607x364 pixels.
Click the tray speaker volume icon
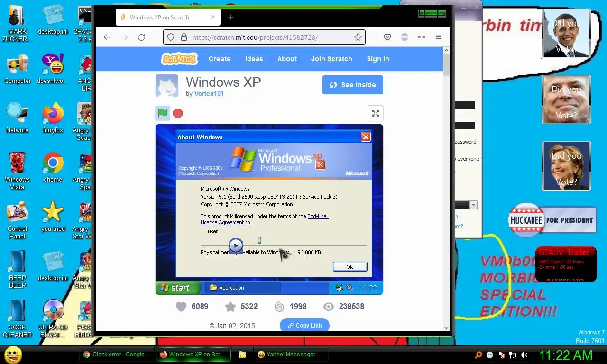pos(524,355)
